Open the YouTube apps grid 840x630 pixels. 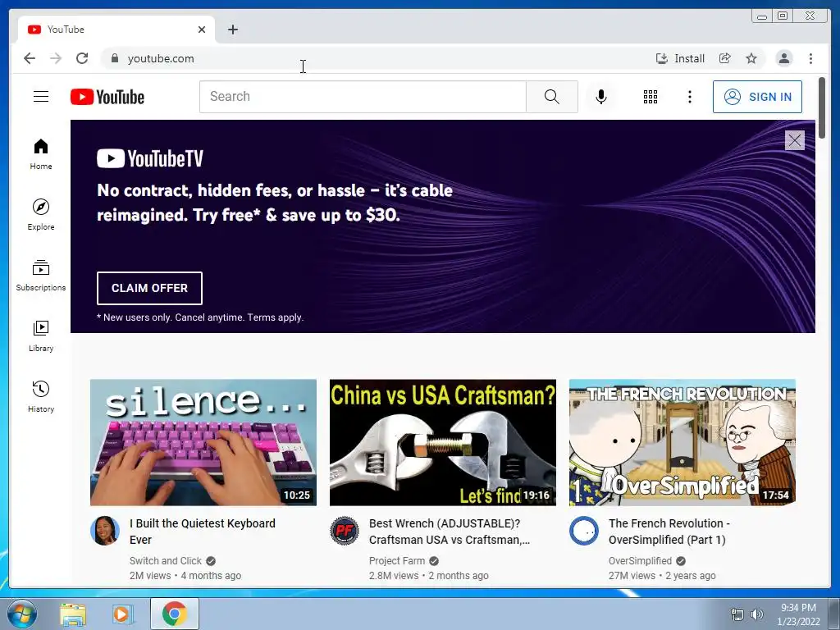click(x=651, y=97)
